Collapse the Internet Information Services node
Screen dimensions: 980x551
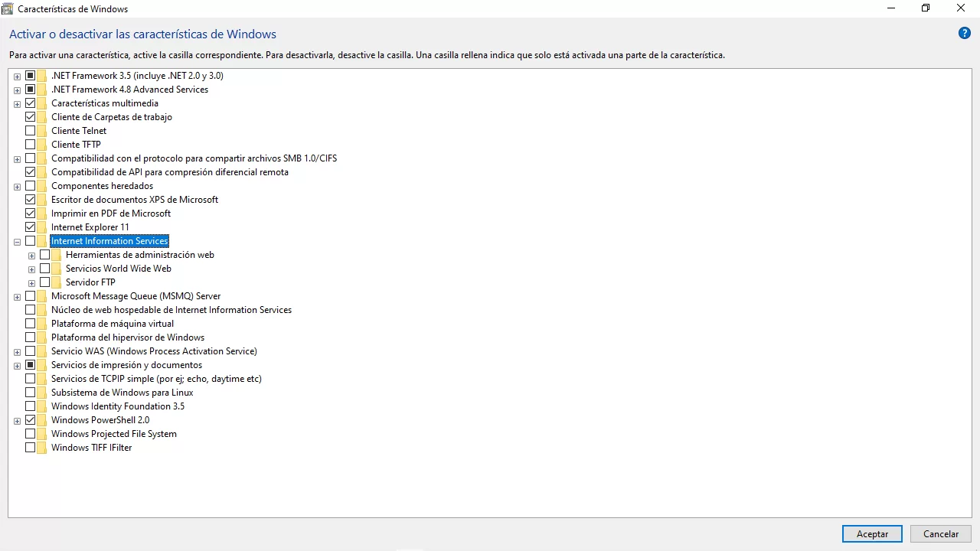pos(17,242)
